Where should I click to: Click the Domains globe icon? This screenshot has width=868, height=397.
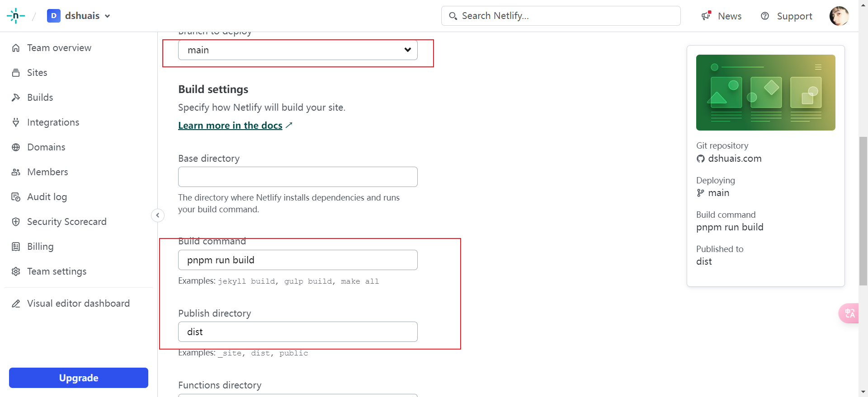tap(16, 147)
